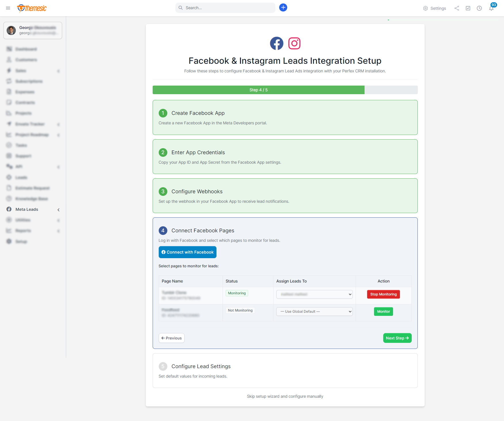Viewport: 504px width, 421px height.
Task: Click the Configure Webhooks step heading
Action: pos(197,192)
